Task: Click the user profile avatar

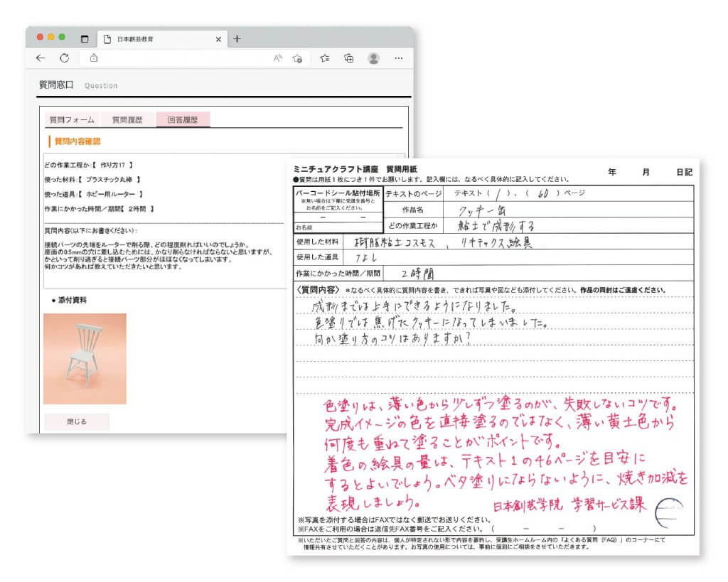Action: [x=373, y=58]
